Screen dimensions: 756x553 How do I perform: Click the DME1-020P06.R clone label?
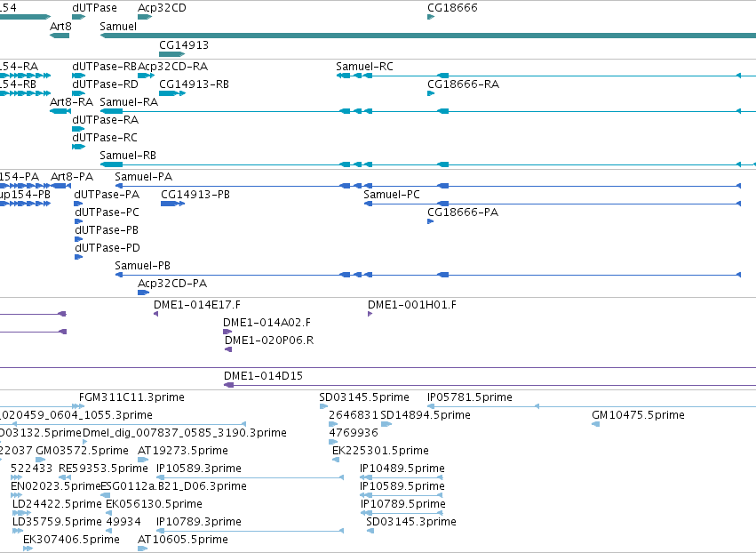[x=269, y=341]
